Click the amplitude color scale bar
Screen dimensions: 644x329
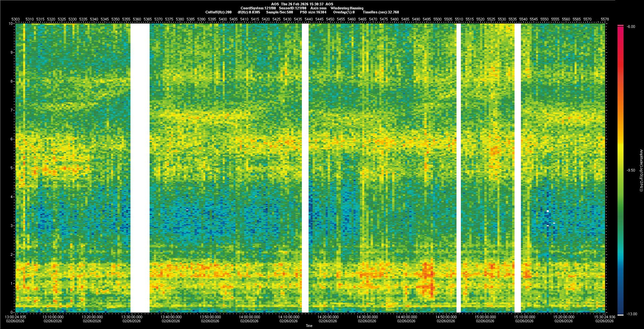(620, 168)
